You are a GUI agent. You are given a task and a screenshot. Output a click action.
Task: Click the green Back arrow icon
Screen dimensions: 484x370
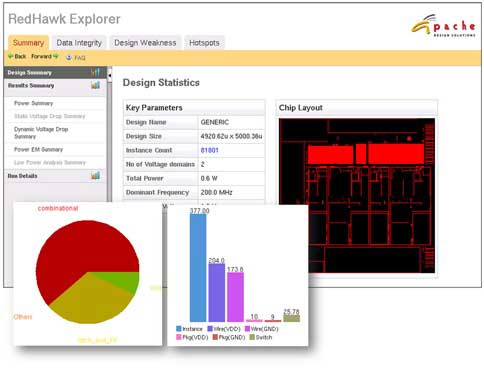pyautogui.click(x=10, y=56)
